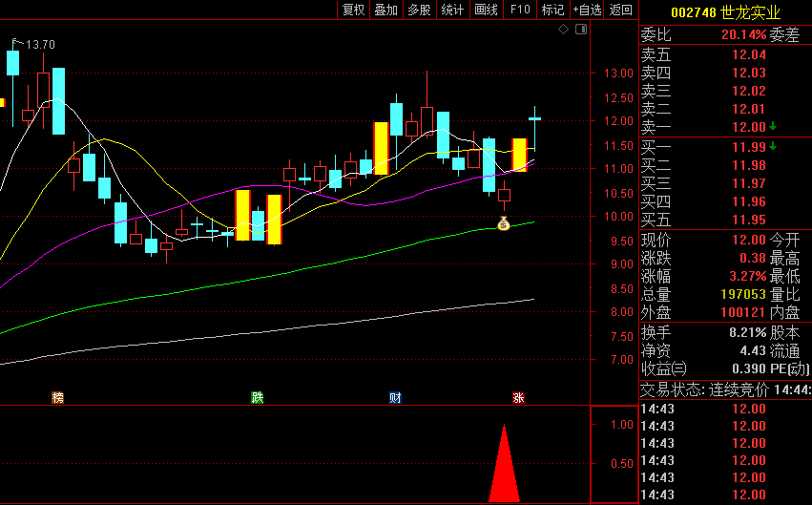The image size is (812, 505).
Task: Select the 买二 price 11.98
Action: [x=749, y=166]
